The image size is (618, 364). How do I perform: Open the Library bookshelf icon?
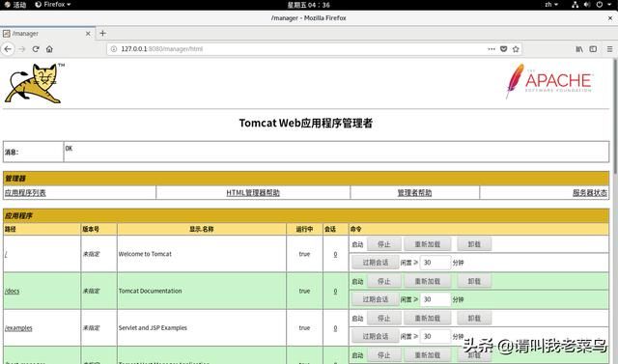579,49
